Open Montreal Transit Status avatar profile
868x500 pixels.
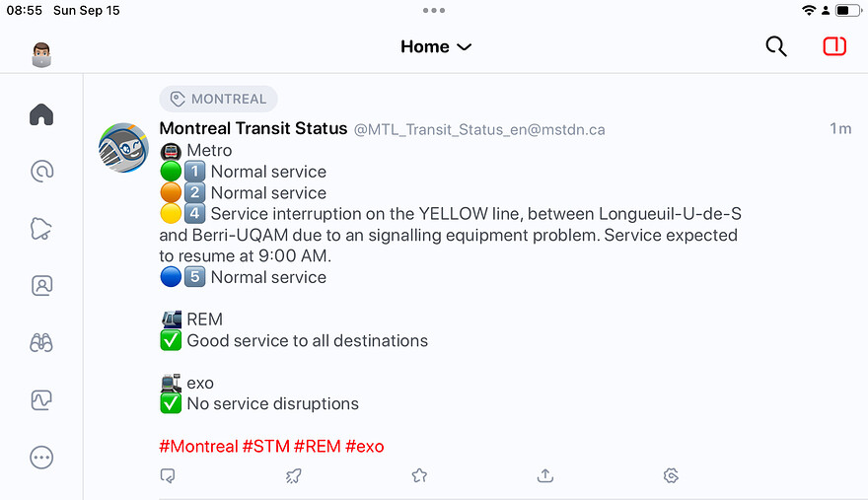point(123,148)
